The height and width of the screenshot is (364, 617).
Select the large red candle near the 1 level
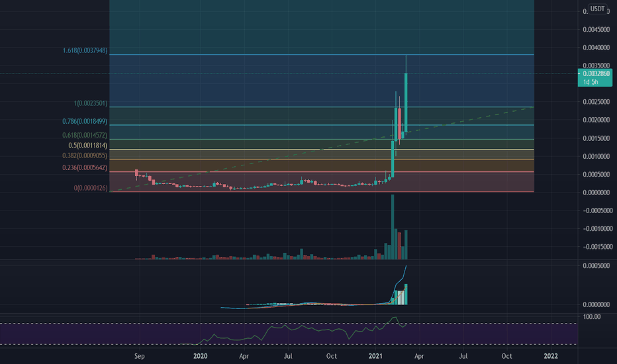(x=399, y=124)
